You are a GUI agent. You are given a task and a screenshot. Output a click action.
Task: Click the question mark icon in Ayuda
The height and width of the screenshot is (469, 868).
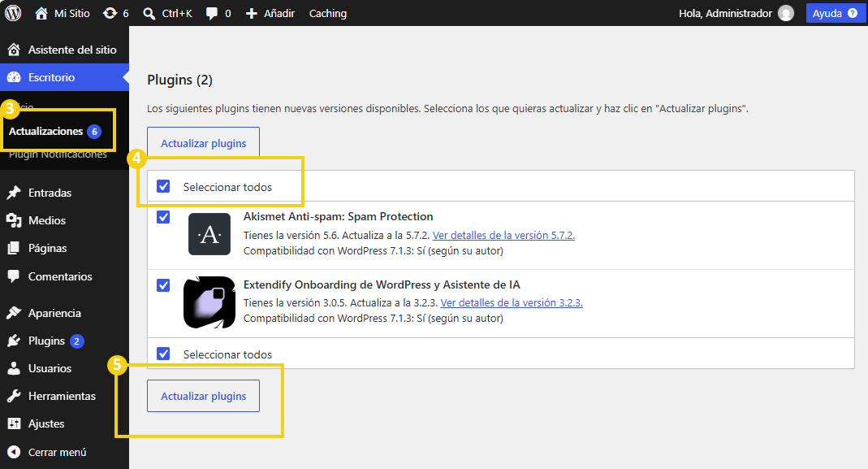852,13
